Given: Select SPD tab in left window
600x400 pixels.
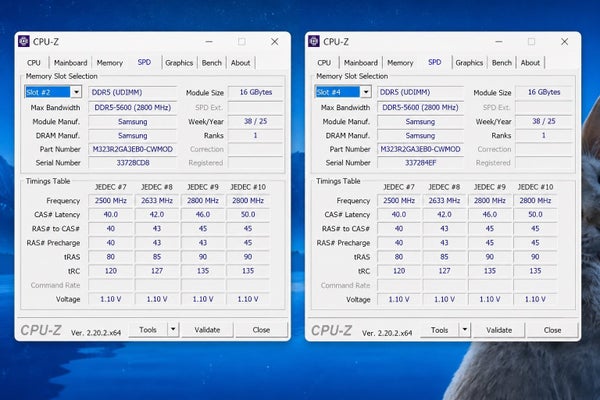Looking at the screenshot, I should click(x=144, y=62).
